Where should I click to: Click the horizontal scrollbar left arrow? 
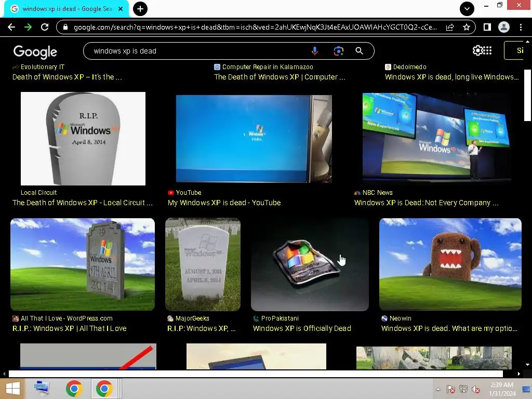[4, 374]
